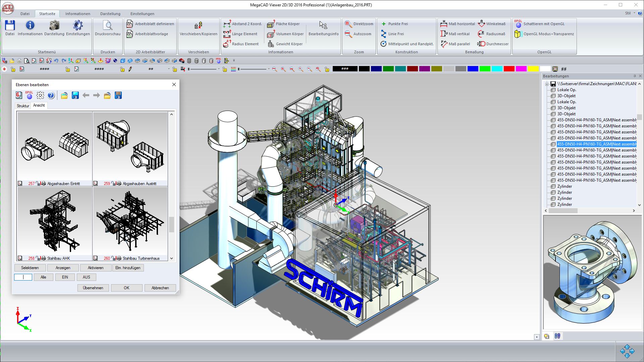Select the Maß horizontal dimension tool
The height and width of the screenshot is (362, 644).
(x=458, y=24)
